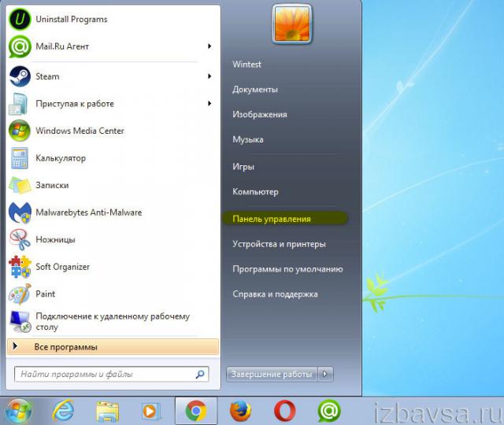
Task: Open Mozilla Firefox from the taskbar
Action: [240, 410]
